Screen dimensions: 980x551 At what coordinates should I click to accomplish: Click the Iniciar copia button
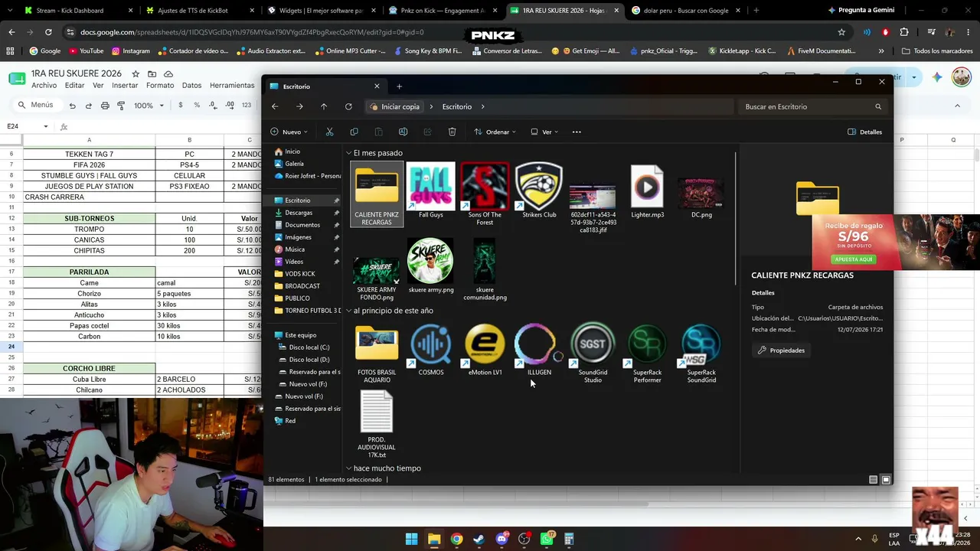[394, 106]
